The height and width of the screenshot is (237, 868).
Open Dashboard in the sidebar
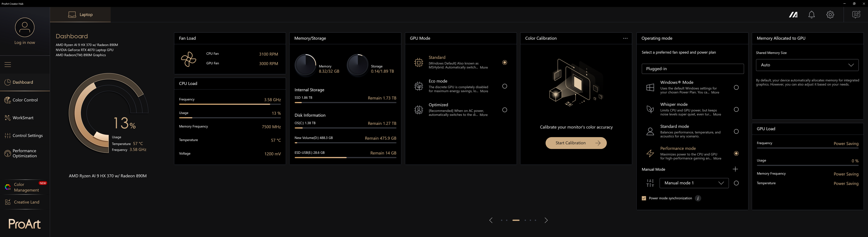tap(25, 82)
